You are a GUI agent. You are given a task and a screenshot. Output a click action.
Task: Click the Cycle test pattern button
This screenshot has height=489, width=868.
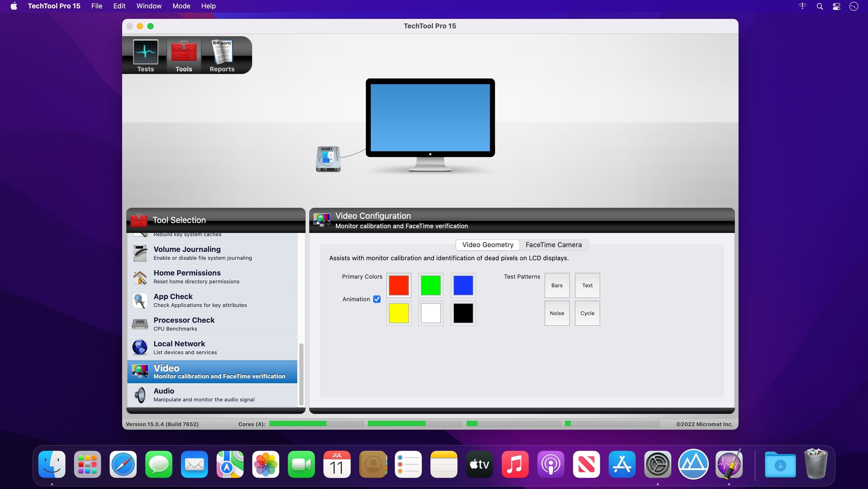pyautogui.click(x=587, y=313)
